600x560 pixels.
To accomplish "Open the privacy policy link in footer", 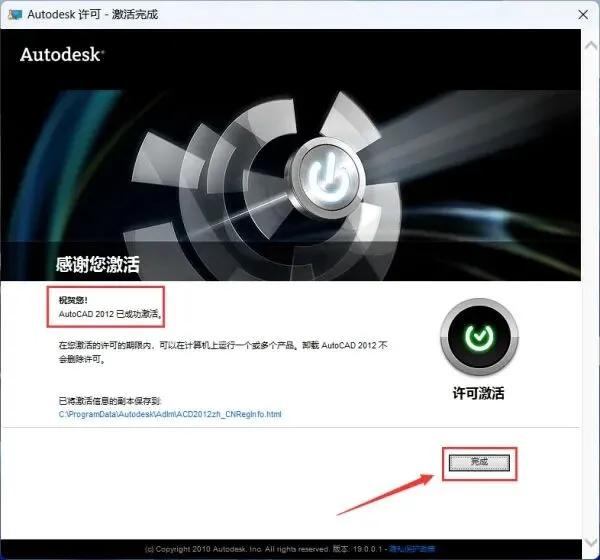I will (x=412, y=549).
